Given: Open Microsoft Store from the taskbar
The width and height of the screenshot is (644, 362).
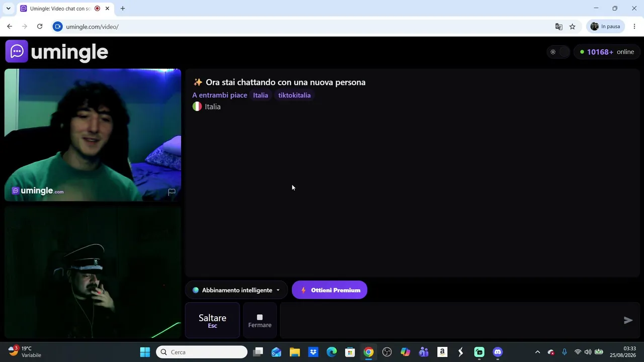Looking at the screenshot, I should tap(350, 352).
